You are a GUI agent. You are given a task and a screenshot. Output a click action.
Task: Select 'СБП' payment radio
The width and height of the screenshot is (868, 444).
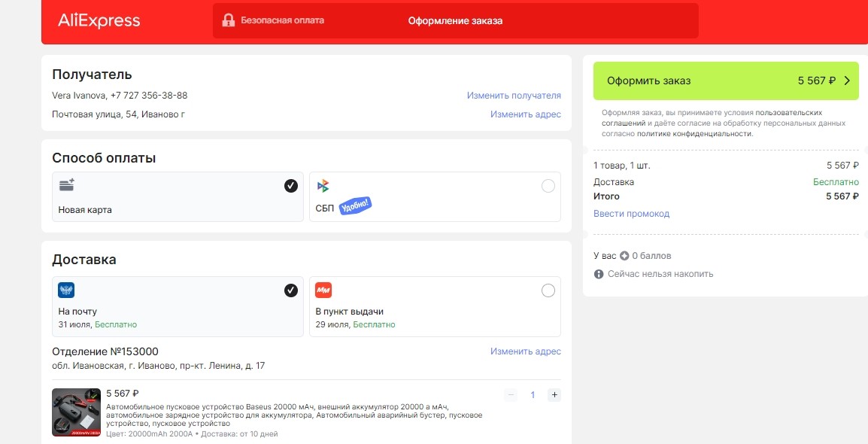click(548, 186)
